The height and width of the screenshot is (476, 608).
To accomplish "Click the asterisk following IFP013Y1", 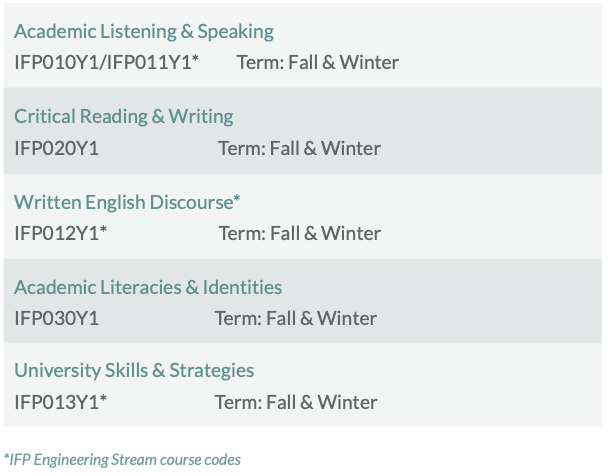I will 103,398.
